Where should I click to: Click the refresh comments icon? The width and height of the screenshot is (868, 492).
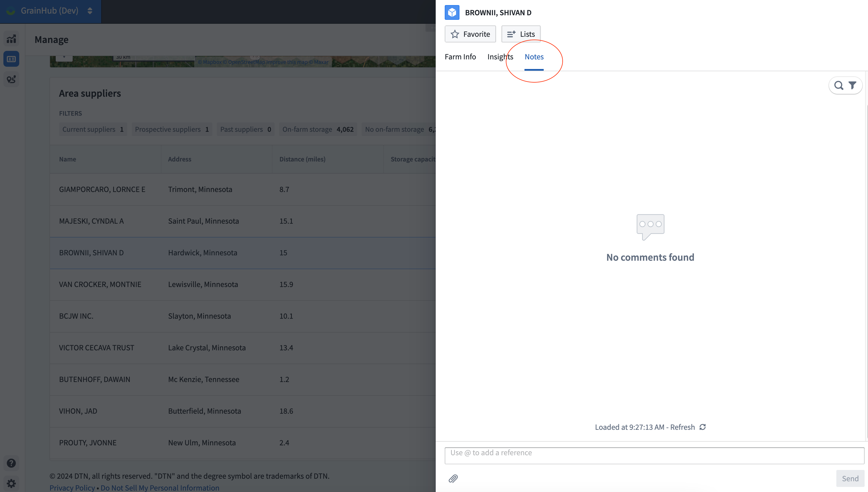703,427
